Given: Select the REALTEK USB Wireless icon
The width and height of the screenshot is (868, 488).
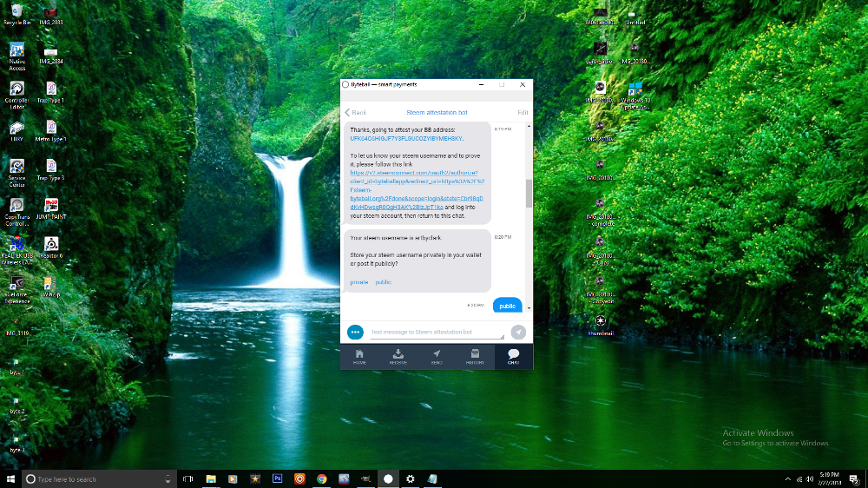Looking at the screenshot, I should (17, 251).
